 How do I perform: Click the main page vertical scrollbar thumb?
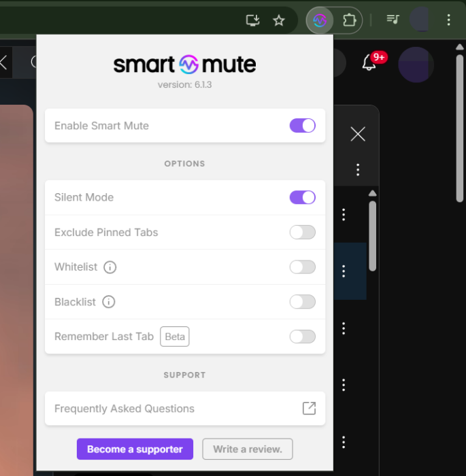point(460,128)
